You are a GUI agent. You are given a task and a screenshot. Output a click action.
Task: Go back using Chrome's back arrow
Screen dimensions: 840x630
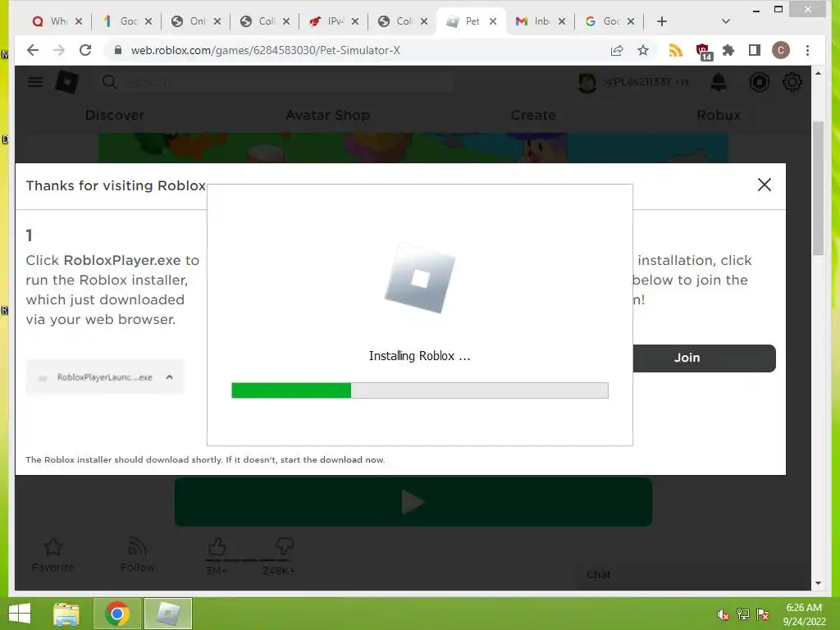click(x=33, y=50)
